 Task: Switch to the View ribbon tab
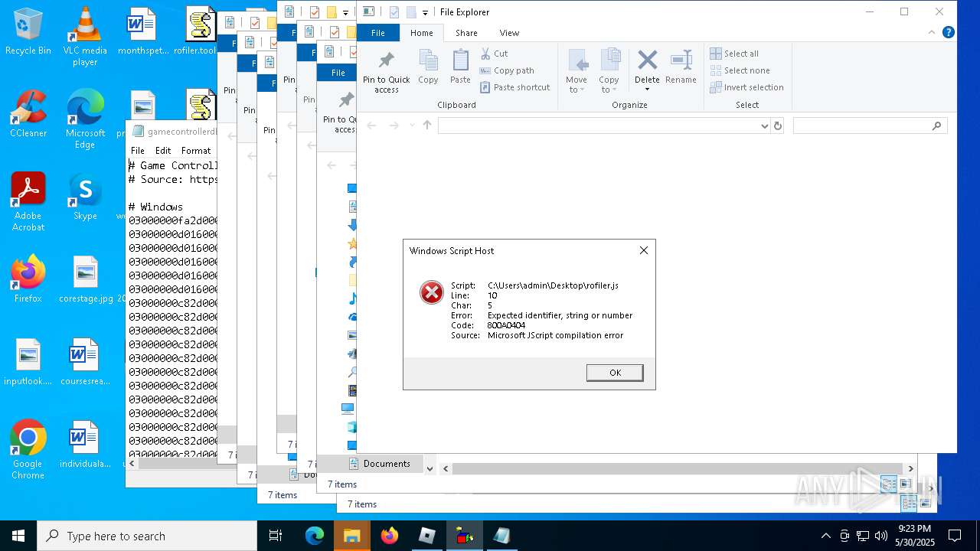coord(509,33)
